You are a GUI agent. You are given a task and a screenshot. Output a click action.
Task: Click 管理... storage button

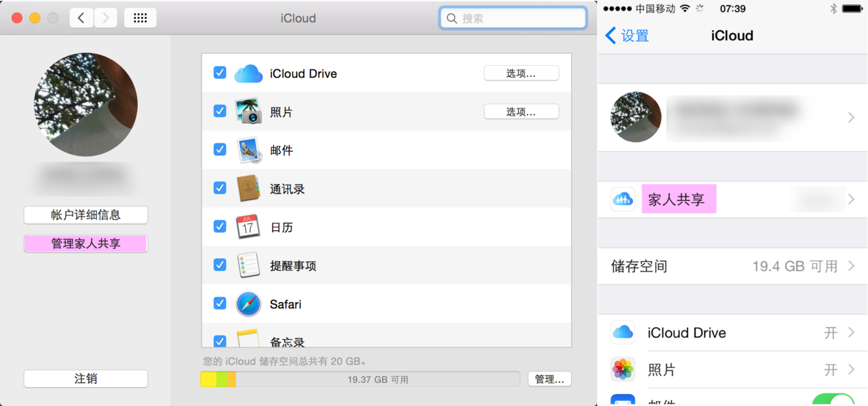549,379
